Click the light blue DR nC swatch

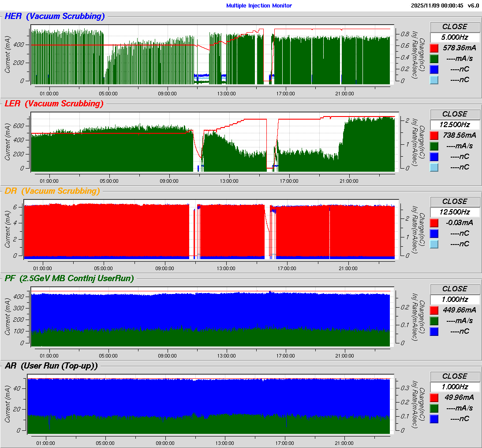tap(434, 245)
